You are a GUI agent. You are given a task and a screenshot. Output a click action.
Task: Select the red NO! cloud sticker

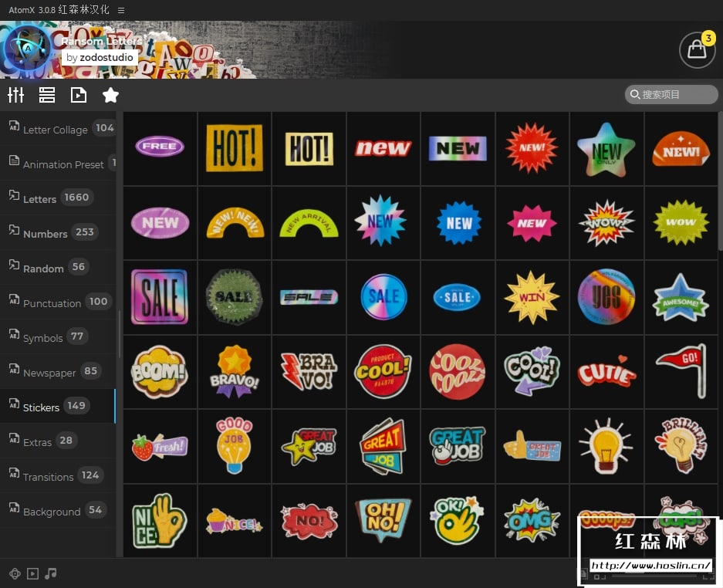tap(309, 521)
